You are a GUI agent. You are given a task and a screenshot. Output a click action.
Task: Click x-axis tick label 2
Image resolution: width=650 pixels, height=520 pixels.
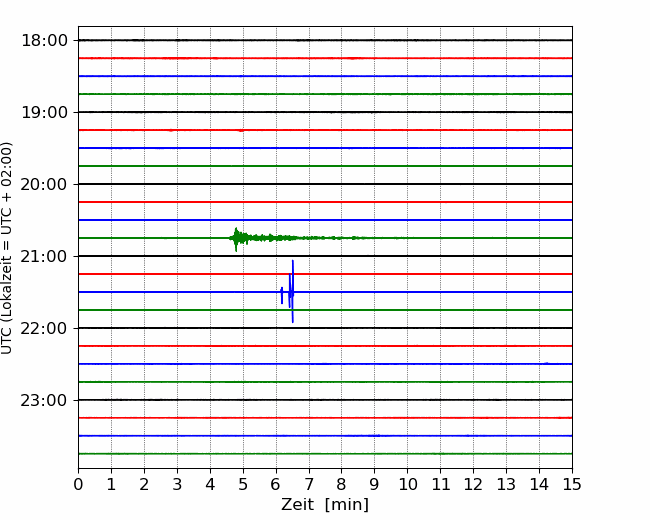click(x=144, y=484)
